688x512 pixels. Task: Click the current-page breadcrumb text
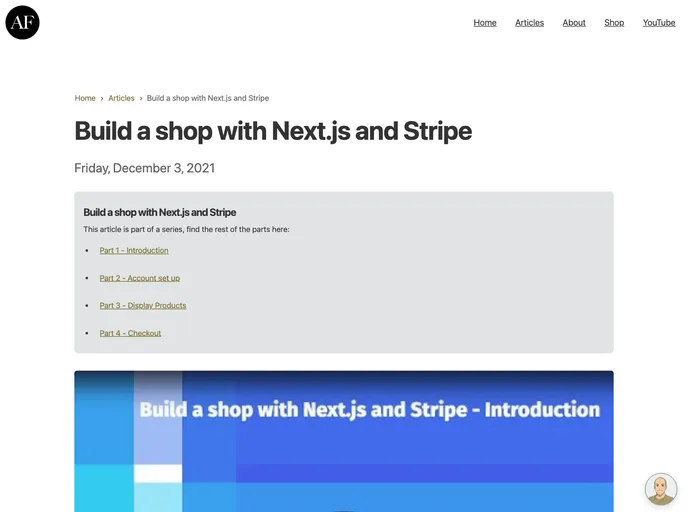point(207,98)
